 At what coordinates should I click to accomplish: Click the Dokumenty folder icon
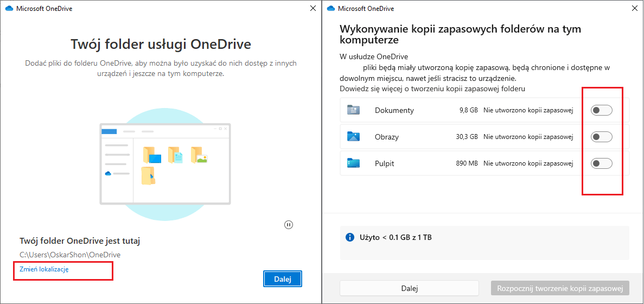pos(353,110)
